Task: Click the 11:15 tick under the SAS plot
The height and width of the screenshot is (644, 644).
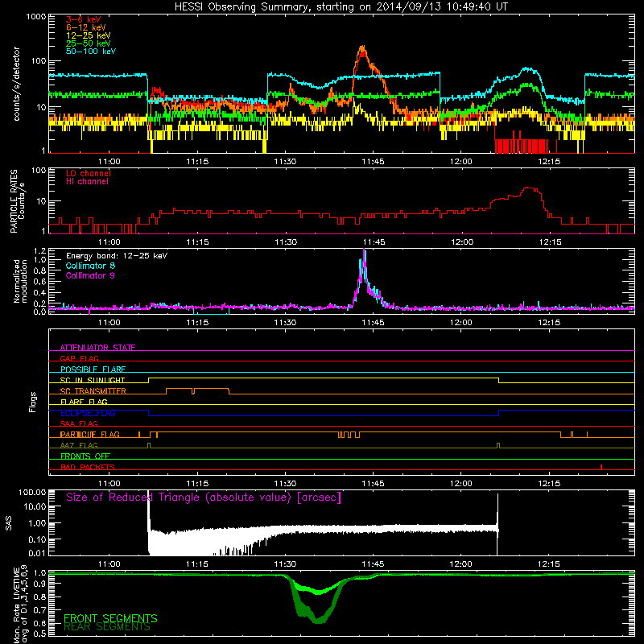Action: (197, 564)
